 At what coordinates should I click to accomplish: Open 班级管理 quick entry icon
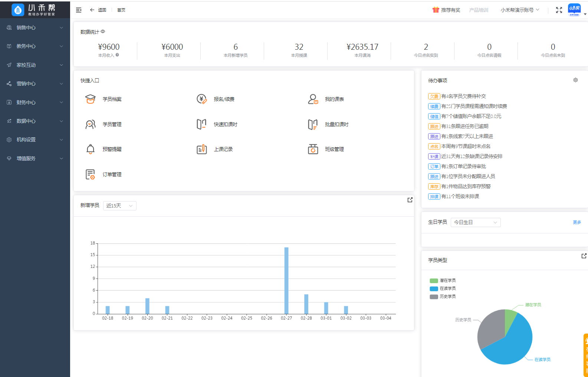point(313,149)
